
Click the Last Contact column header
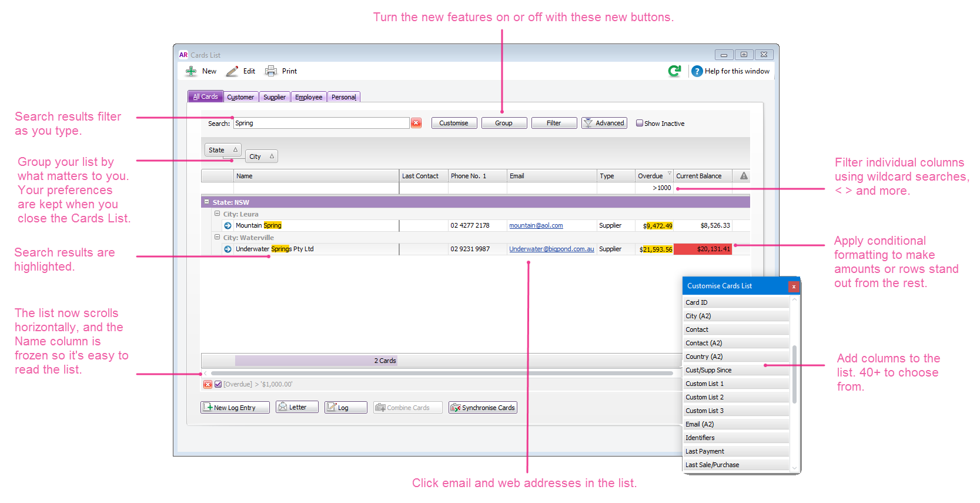[x=424, y=176]
